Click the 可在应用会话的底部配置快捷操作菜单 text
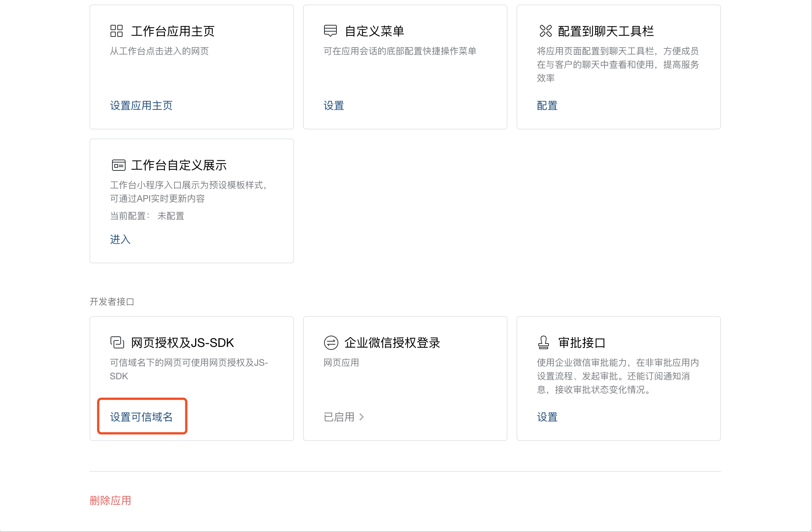The width and height of the screenshot is (812, 532). (x=400, y=51)
